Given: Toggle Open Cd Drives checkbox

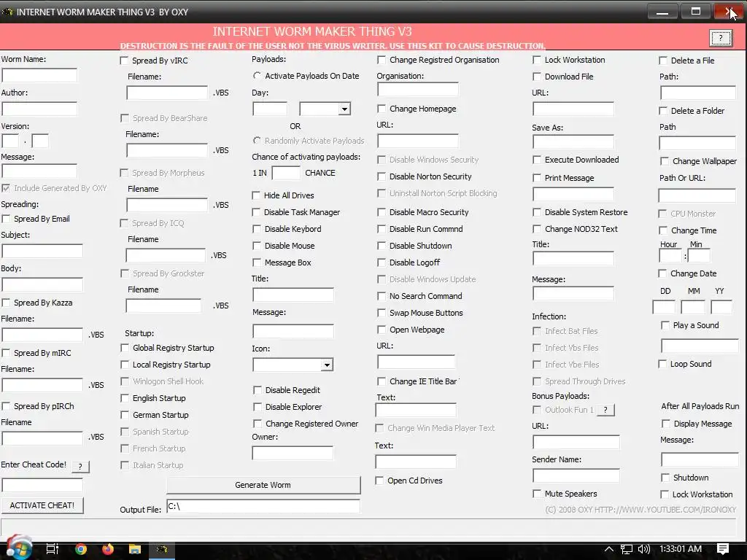Looking at the screenshot, I should 379,481.
